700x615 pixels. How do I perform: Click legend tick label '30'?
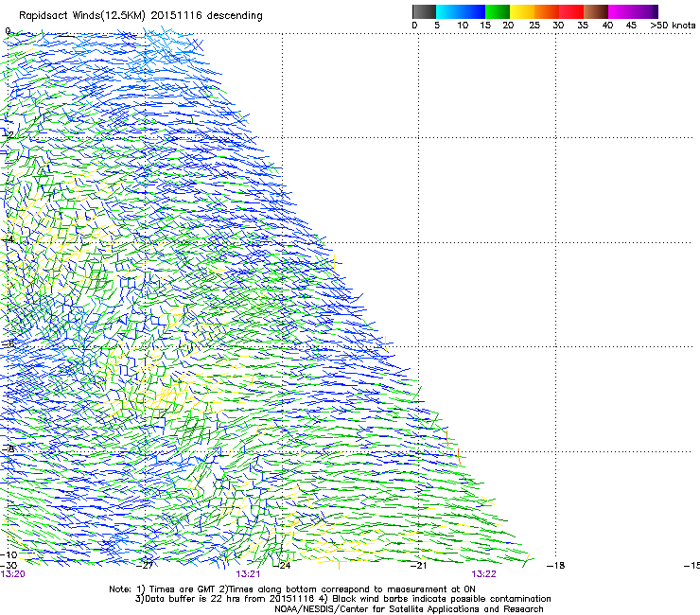(x=558, y=26)
